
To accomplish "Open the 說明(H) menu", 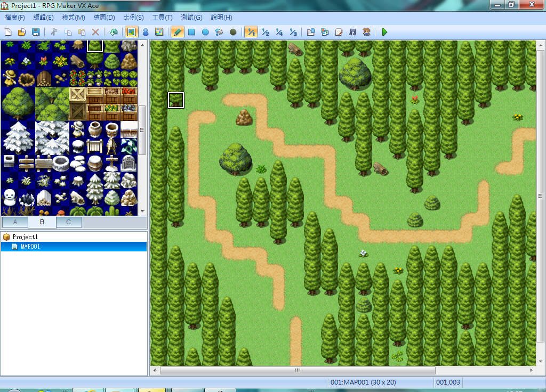I will tap(221, 18).
